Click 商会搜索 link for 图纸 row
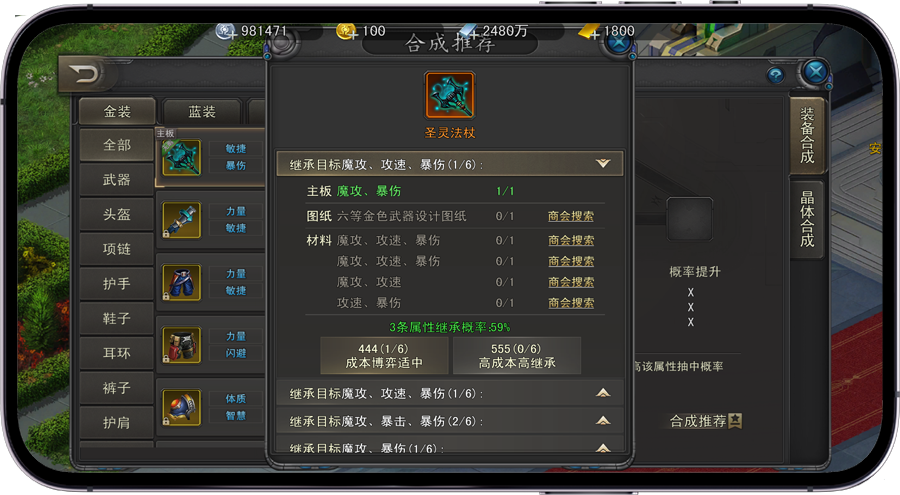The height and width of the screenshot is (495, 900). click(571, 216)
